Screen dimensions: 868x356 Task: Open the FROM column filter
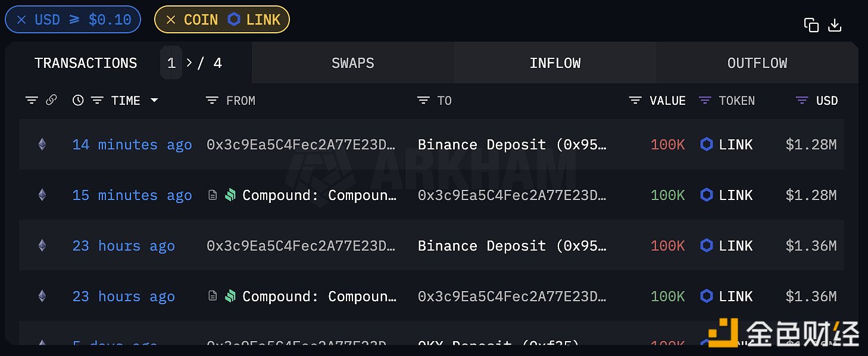click(212, 101)
